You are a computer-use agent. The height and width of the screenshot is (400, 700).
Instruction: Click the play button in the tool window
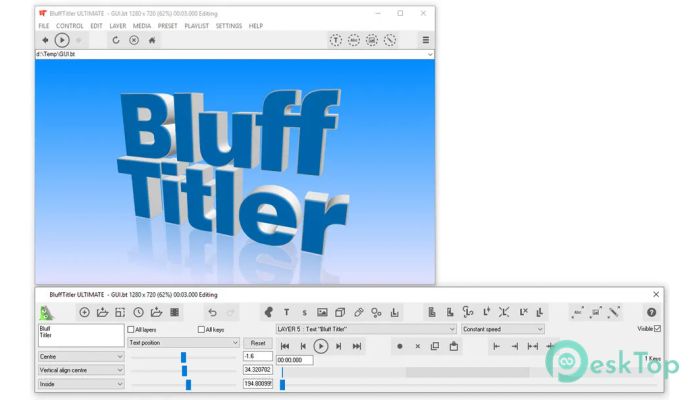coord(321,346)
